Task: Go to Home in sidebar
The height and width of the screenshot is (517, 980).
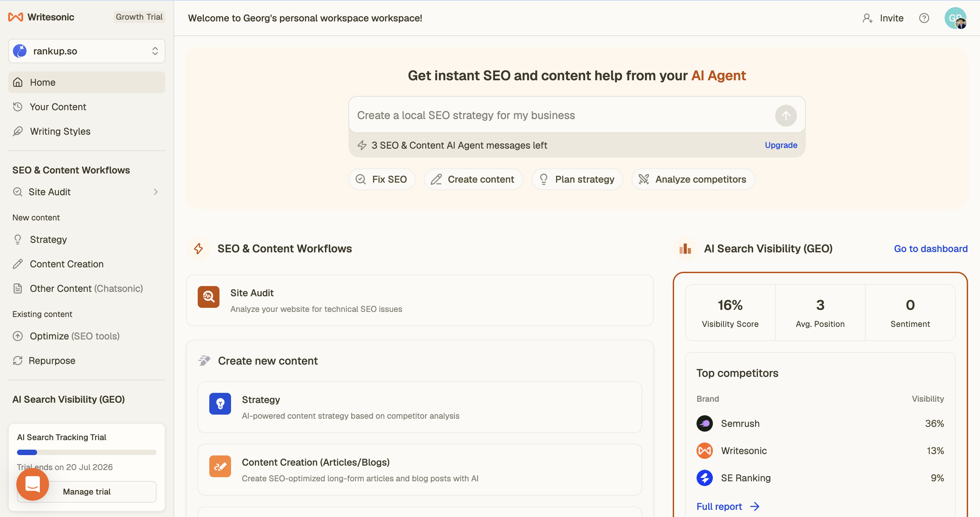Action: click(x=87, y=82)
